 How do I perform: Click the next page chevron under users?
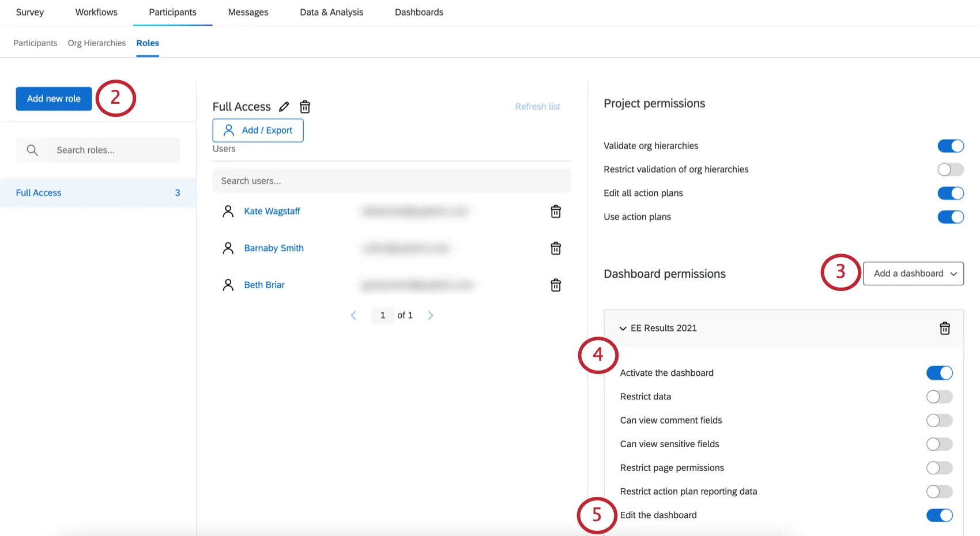(430, 315)
